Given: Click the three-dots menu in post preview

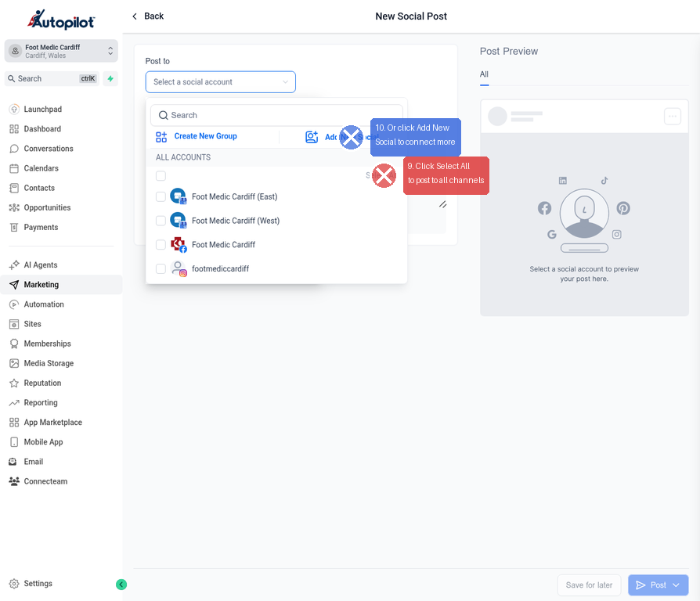Looking at the screenshot, I should (673, 117).
